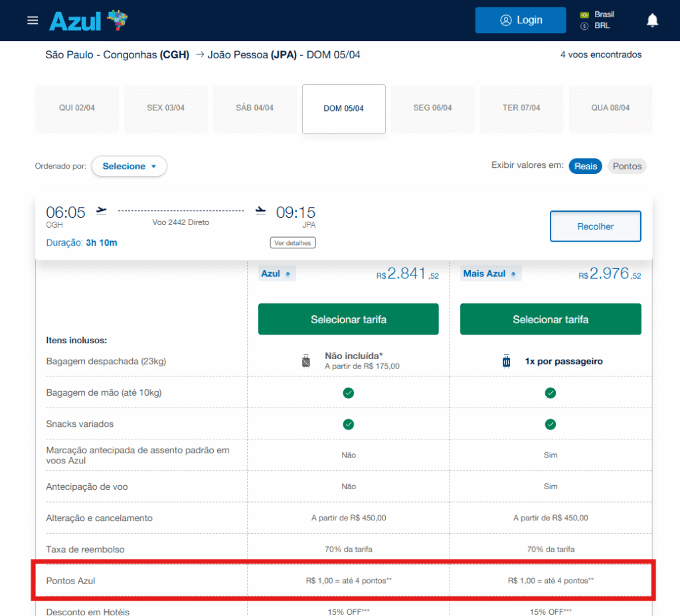Select the Azul fare for R$2.841,52
This screenshot has height=616, width=680.
pyautogui.click(x=348, y=319)
